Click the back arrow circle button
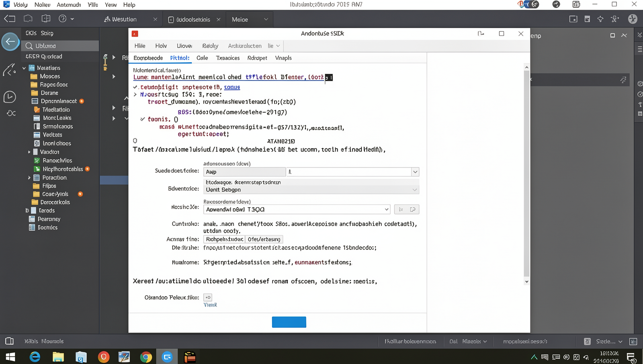This screenshot has width=643, height=364. coord(10,41)
